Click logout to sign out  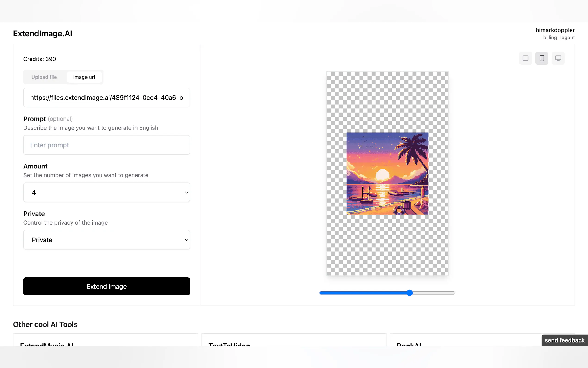[x=567, y=38]
